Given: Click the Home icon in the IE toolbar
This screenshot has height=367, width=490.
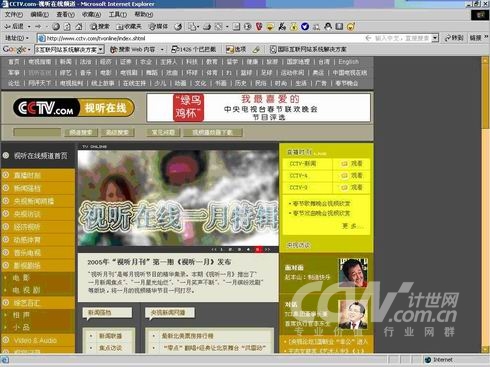Looking at the screenshot, I should [x=79, y=27].
